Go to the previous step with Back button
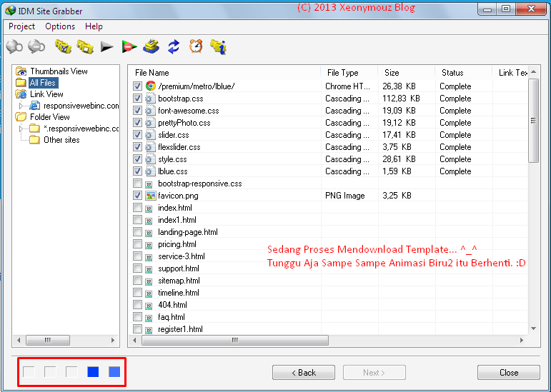 coord(304,372)
